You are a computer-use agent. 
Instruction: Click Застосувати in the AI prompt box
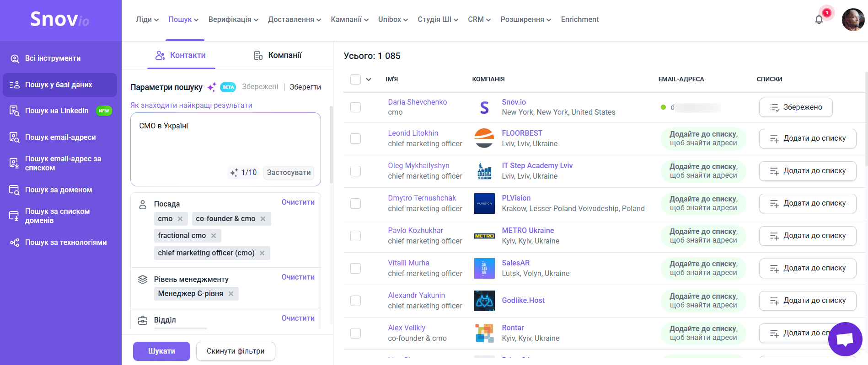(x=289, y=173)
